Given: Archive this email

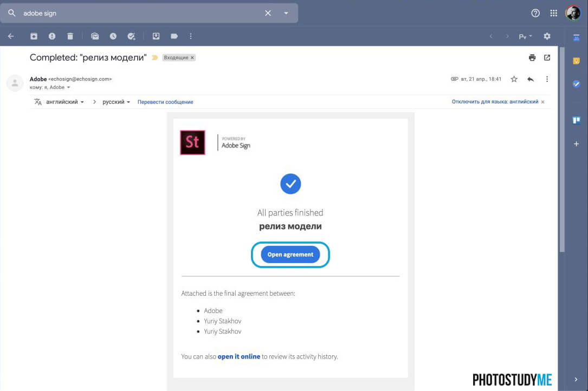Looking at the screenshot, I should point(34,36).
